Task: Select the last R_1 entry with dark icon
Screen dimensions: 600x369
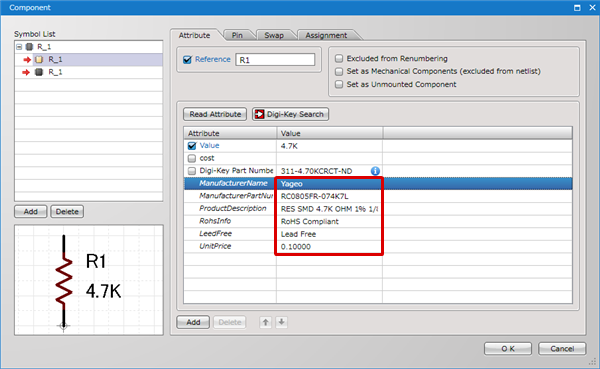Action: click(88, 72)
